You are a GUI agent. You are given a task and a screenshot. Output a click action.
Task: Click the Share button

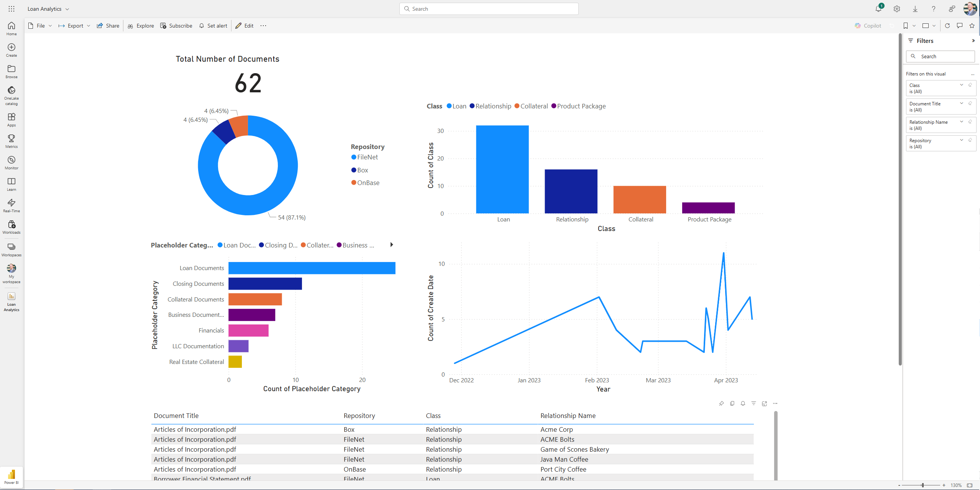click(108, 25)
